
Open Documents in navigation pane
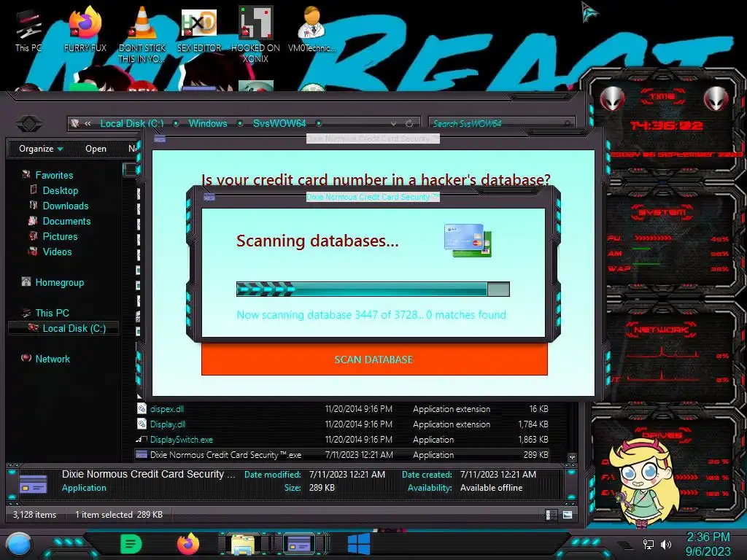click(x=66, y=221)
